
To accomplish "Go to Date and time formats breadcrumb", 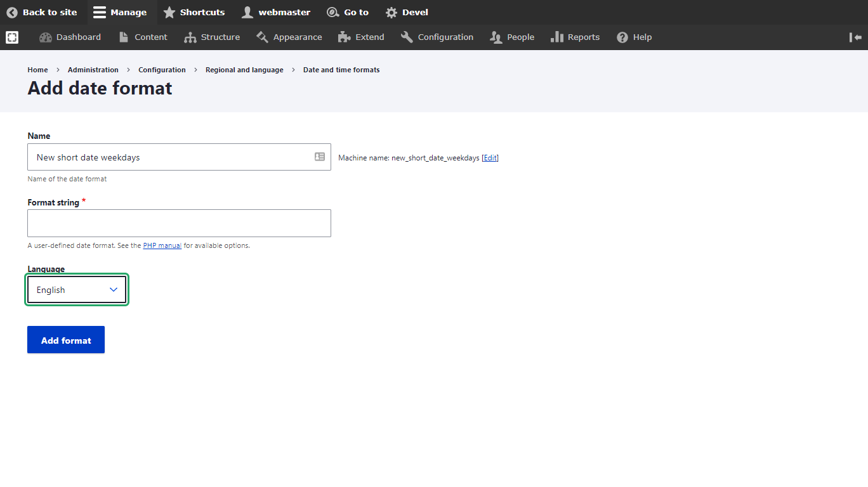I will [x=341, y=70].
